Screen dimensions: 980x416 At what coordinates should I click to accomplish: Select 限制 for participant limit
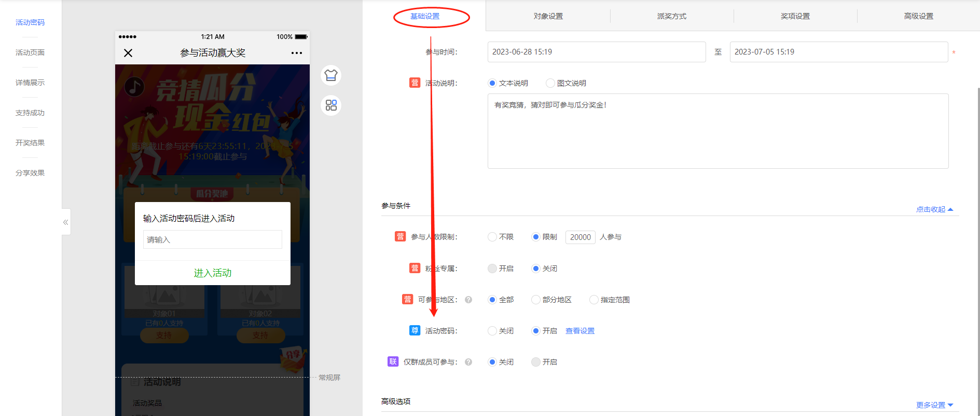(x=536, y=237)
